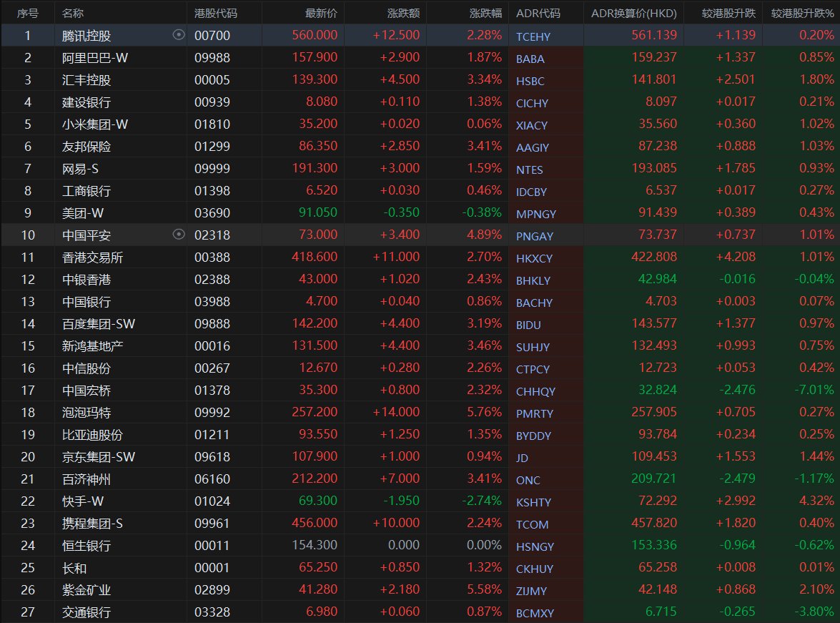Sort by 最新价 column header

(x=321, y=13)
